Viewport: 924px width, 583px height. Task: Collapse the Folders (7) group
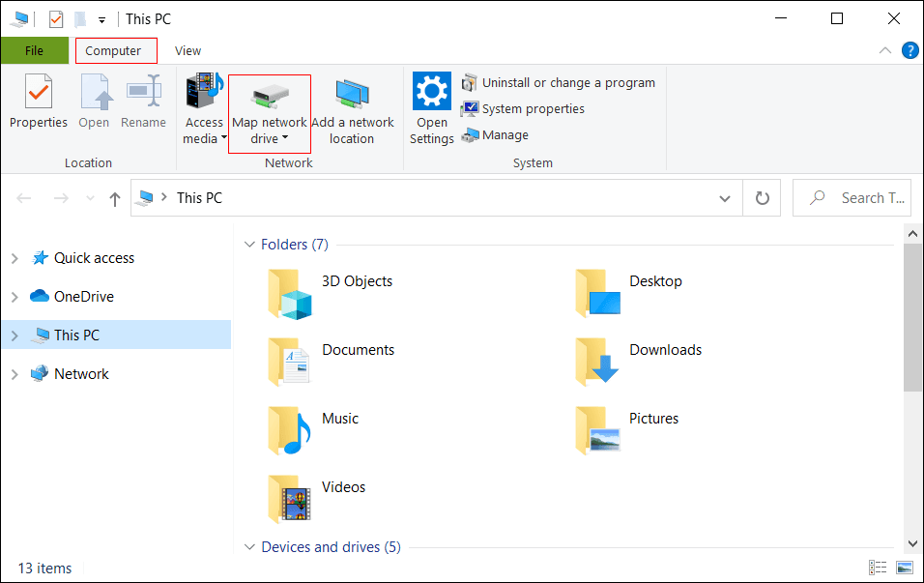(249, 245)
